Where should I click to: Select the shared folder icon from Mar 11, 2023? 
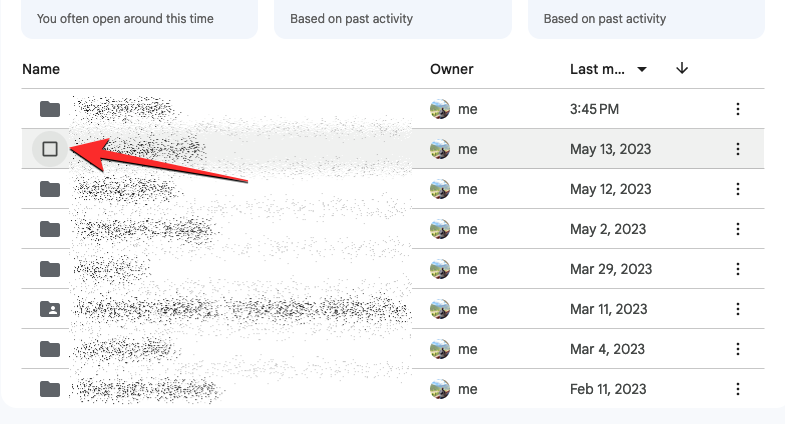pyautogui.click(x=50, y=309)
